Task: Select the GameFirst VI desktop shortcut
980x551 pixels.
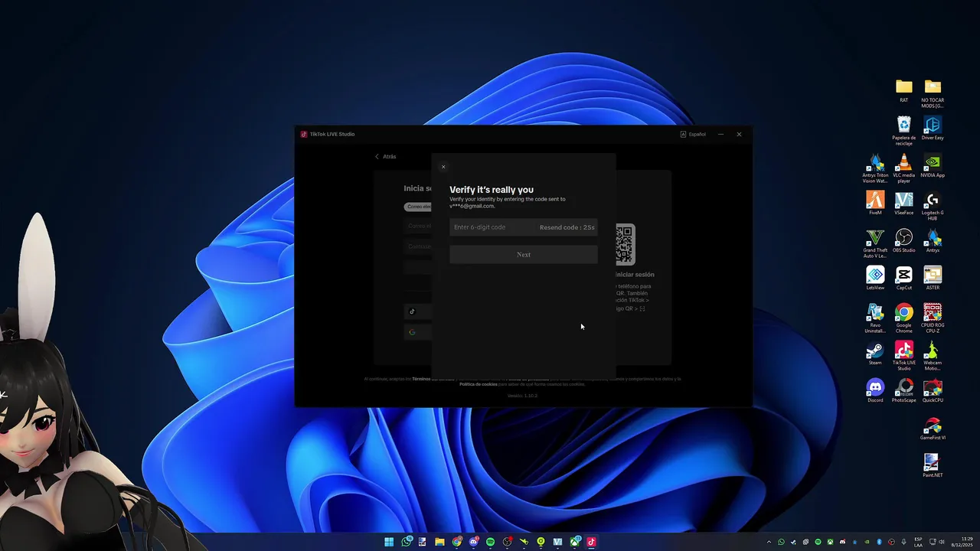Action: (933, 429)
